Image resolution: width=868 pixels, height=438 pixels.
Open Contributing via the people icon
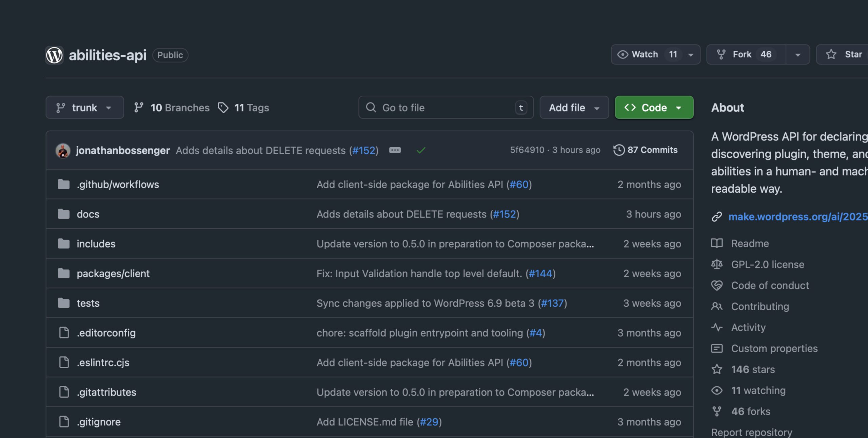coord(717,306)
